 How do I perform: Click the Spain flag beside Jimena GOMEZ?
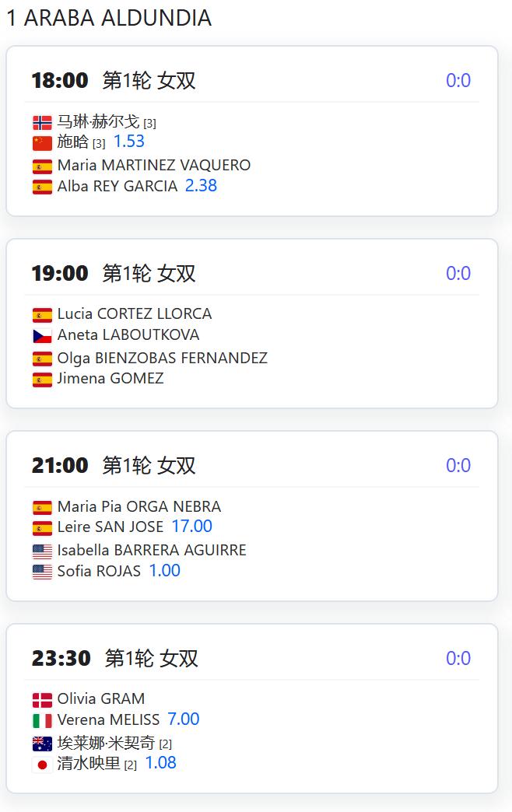tap(42, 380)
